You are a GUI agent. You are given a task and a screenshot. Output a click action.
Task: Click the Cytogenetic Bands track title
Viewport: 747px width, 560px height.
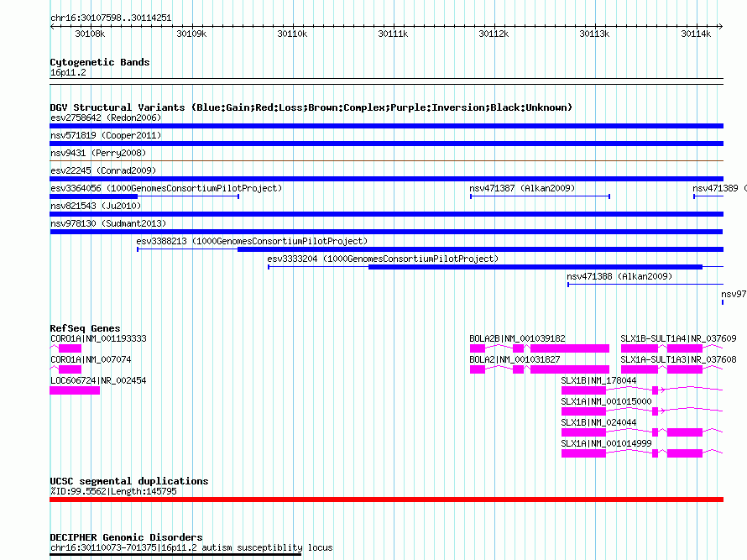pyautogui.click(x=100, y=62)
